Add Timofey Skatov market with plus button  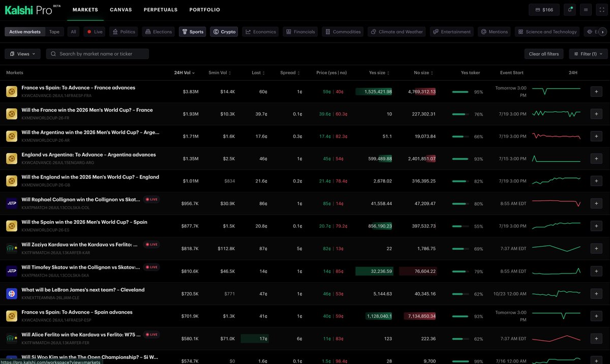click(x=596, y=271)
